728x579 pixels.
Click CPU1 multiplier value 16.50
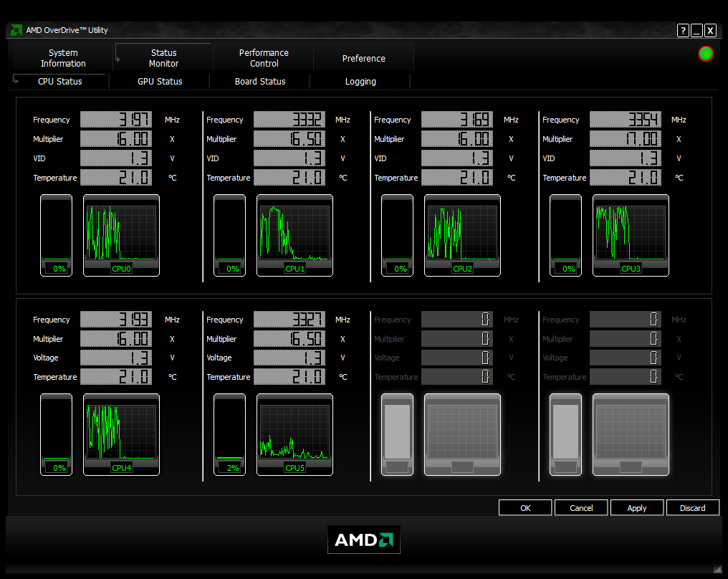(289, 139)
